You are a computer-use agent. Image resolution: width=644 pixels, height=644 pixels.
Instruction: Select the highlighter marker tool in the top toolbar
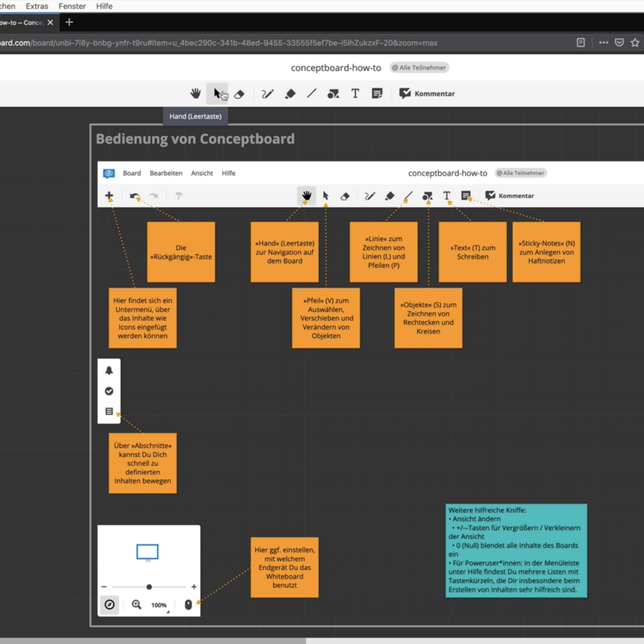click(x=290, y=94)
